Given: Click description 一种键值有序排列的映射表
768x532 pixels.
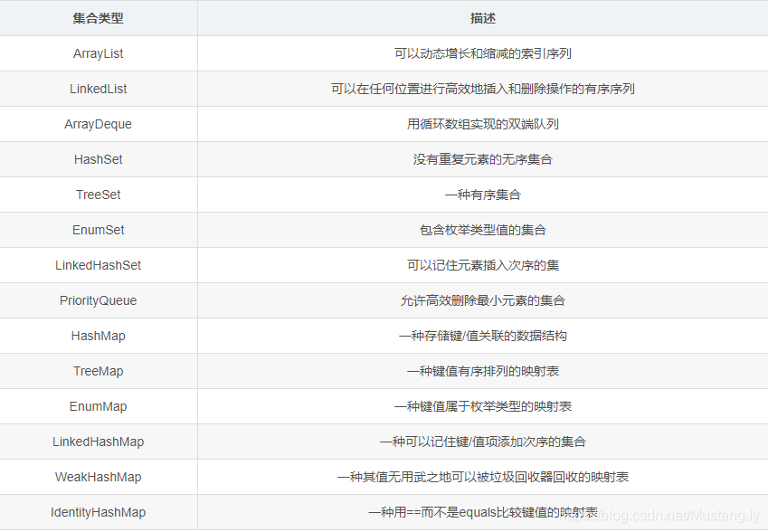Looking at the screenshot, I should click(482, 371).
